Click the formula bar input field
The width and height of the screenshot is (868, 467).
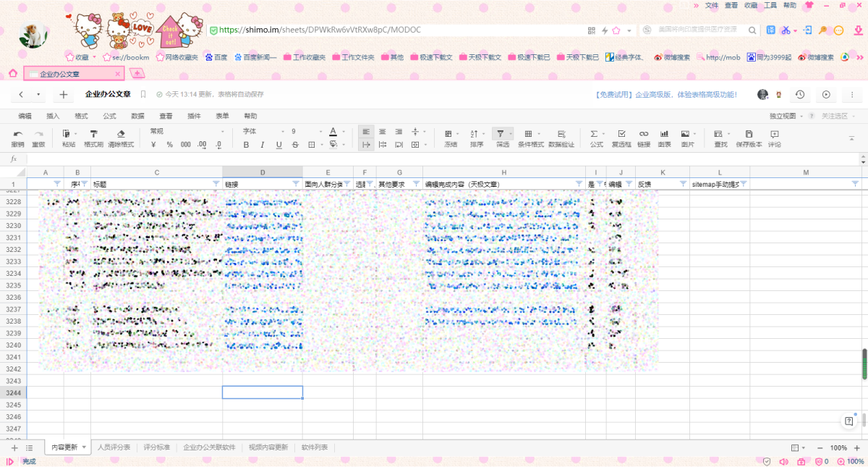[x=434, y=159]
